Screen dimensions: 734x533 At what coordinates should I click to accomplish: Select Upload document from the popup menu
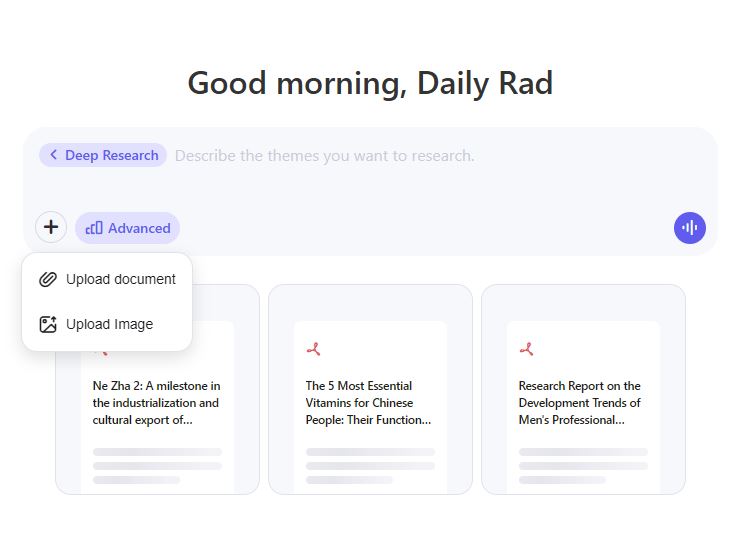tap(120, 279)
